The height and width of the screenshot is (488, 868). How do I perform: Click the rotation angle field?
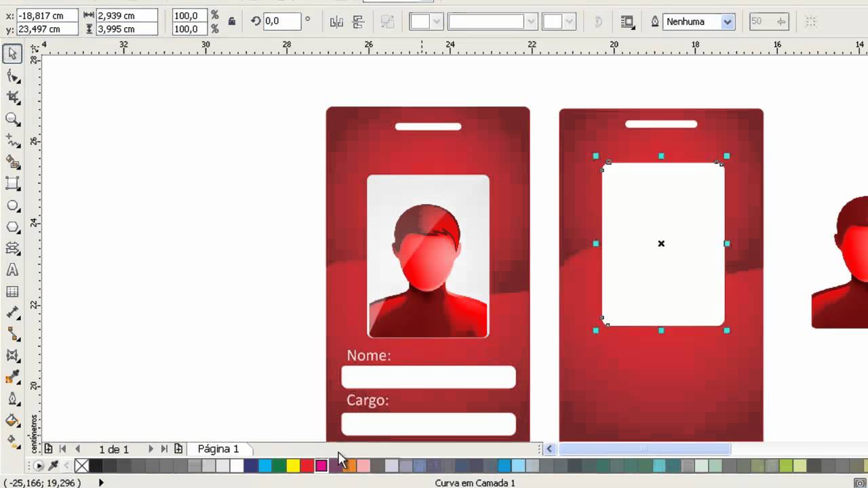[282, 22]
